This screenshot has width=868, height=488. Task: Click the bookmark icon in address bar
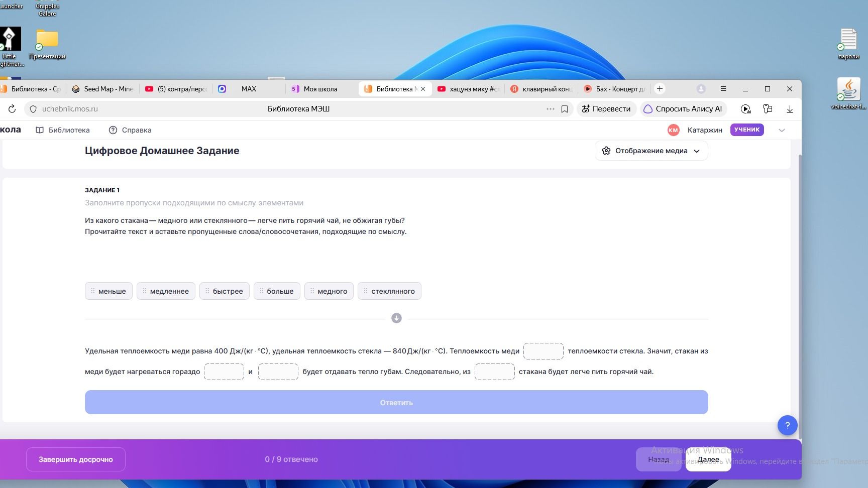565,109
